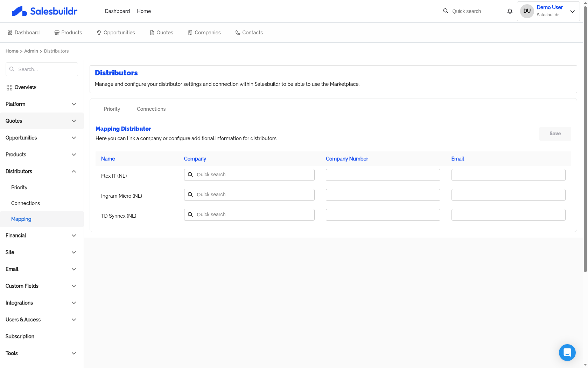Click the search icon in TD Synnex company field

click(190, 214)
